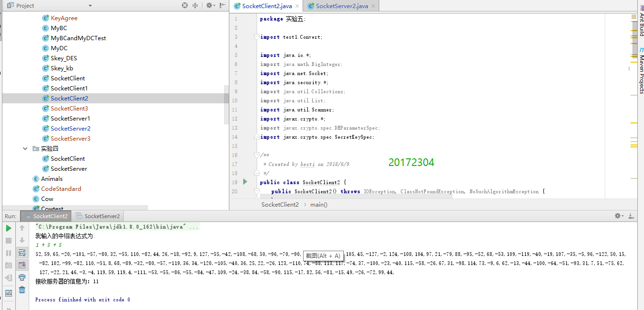Collapse the javadoc comment fold on line 16
644x310 pixels.
click(257, 155)
